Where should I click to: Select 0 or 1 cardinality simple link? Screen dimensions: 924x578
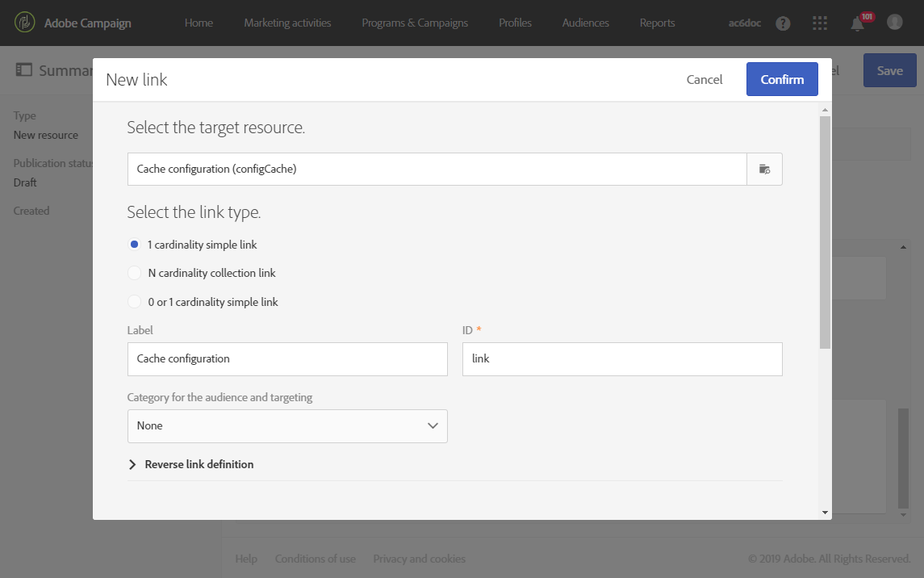[x=135, y=302]
